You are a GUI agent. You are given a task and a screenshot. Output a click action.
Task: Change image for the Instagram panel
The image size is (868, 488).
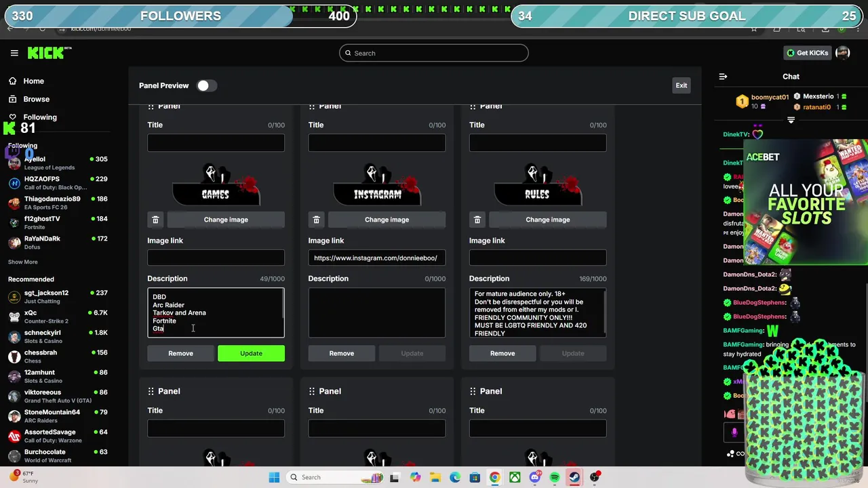pos(387,220)
